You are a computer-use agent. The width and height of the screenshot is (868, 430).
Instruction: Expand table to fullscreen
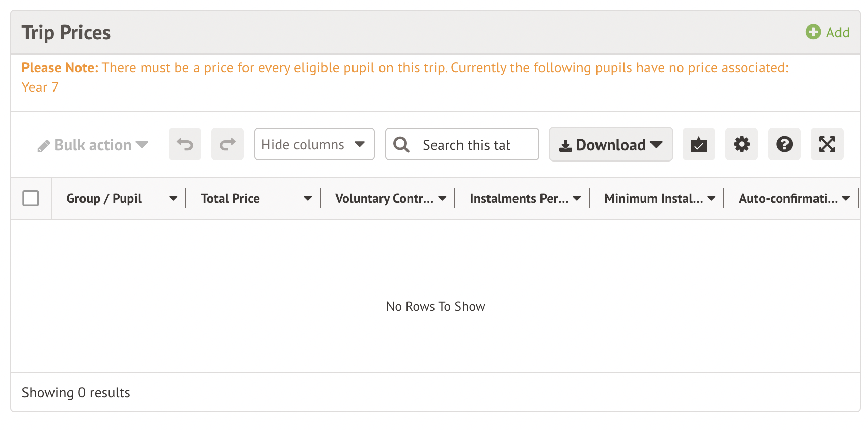coord(827,145)
